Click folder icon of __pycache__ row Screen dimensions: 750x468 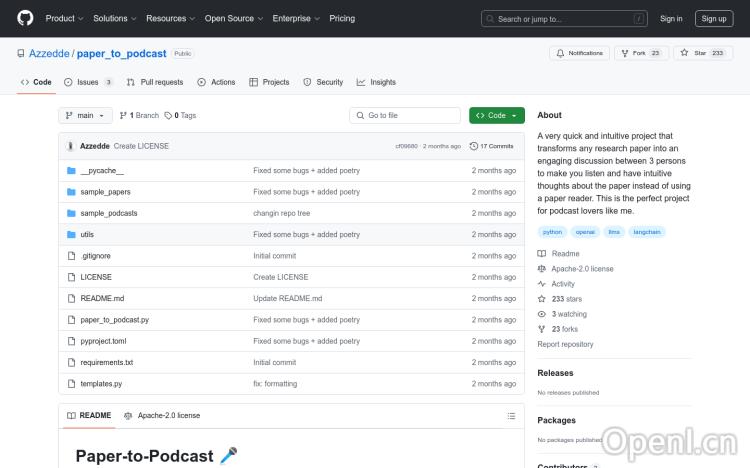pos(71,170)
